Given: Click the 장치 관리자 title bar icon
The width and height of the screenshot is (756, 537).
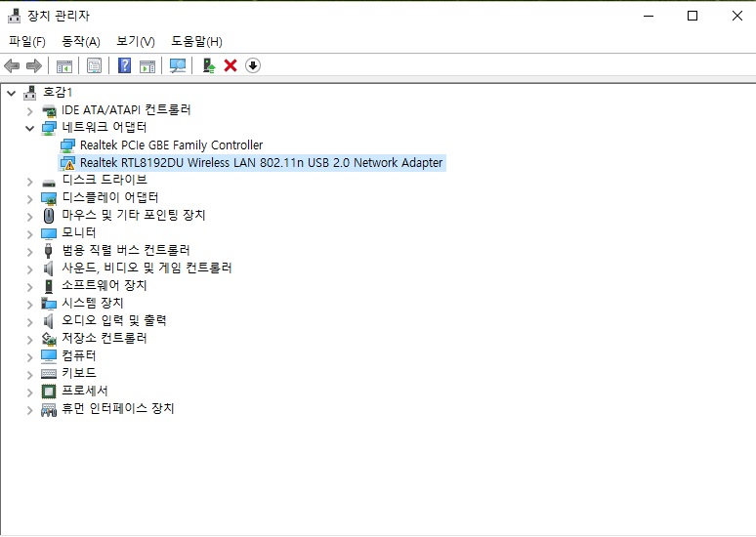Looking at the screenshot, I should pyautogui.click(x=15, y=16).
